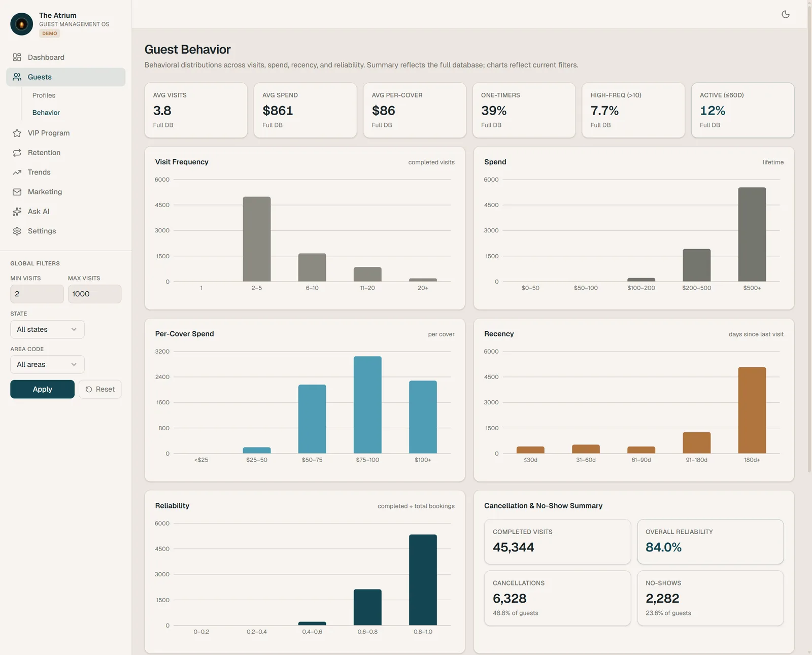Click the Trends arrow icon
The image size is (812, 655).
click(x=17, y=173)
